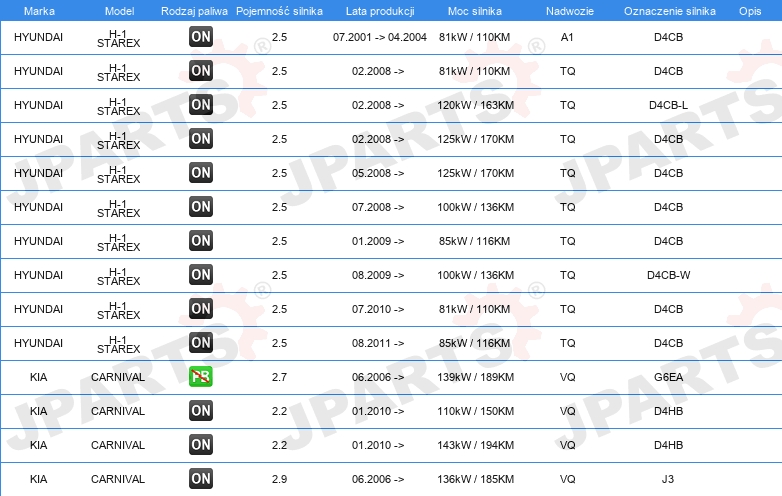This screenshot has width=782, height=496.
Task: Select the engine code D4CB-L
Action: (x=668, y=105)
